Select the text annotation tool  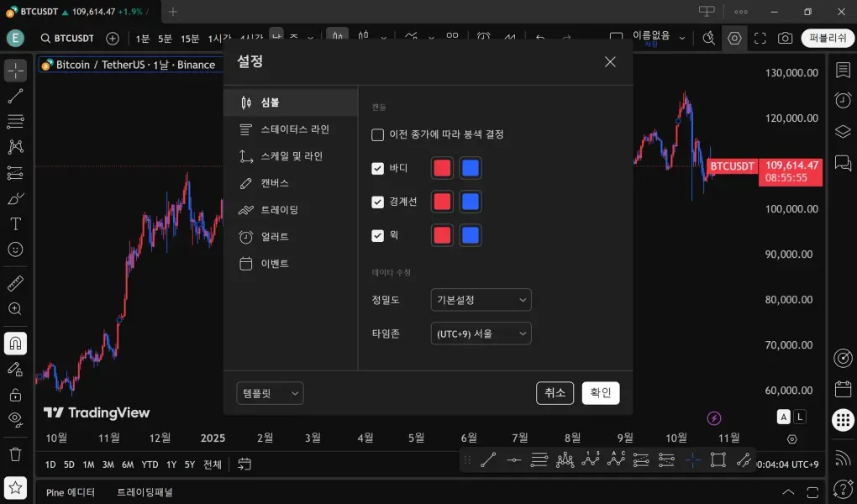click(15, 223)
